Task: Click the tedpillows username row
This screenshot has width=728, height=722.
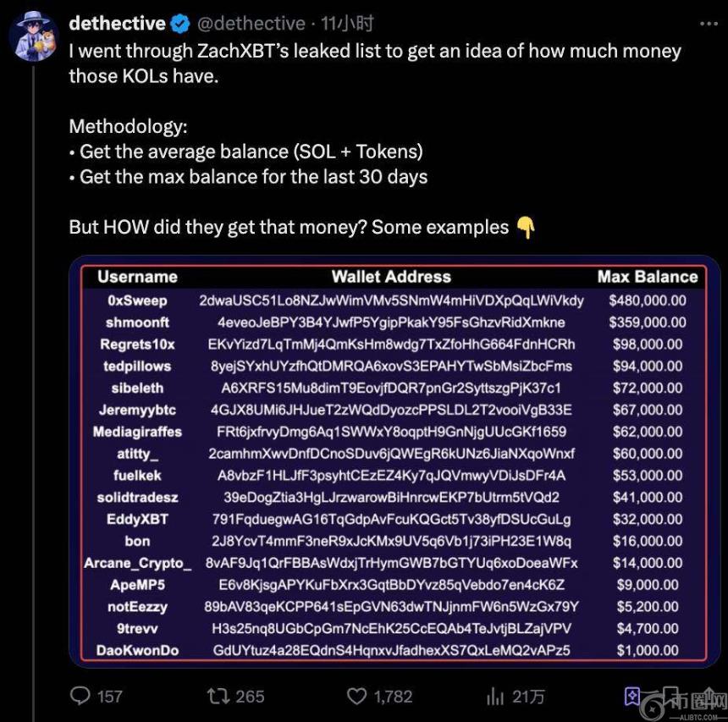Action: coord(137,367)
